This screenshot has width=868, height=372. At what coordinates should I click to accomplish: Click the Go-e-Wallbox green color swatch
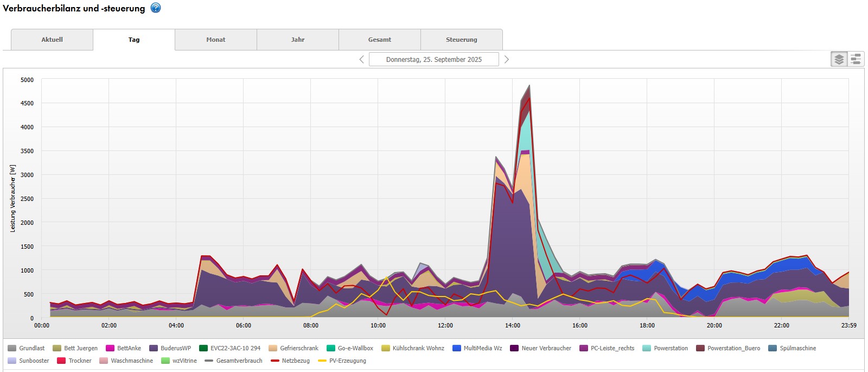tap(331, 348)
